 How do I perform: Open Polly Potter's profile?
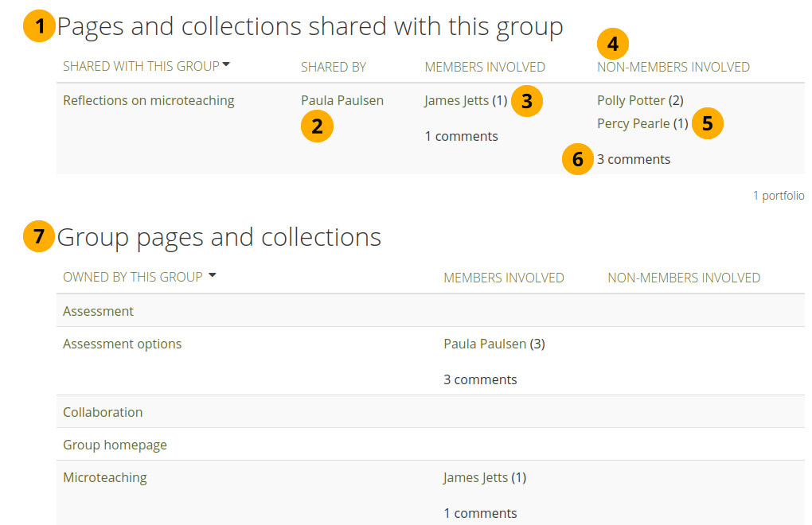click(x=630, y=101)
